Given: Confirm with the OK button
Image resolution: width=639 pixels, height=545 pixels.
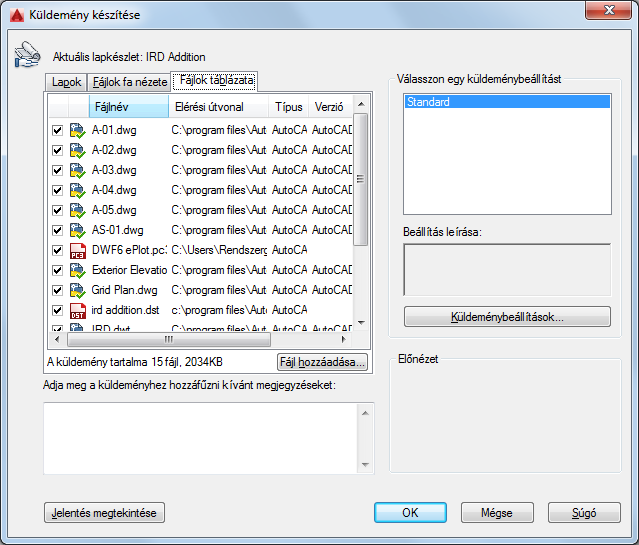Looking at the screenshot, I should point(410,512).
